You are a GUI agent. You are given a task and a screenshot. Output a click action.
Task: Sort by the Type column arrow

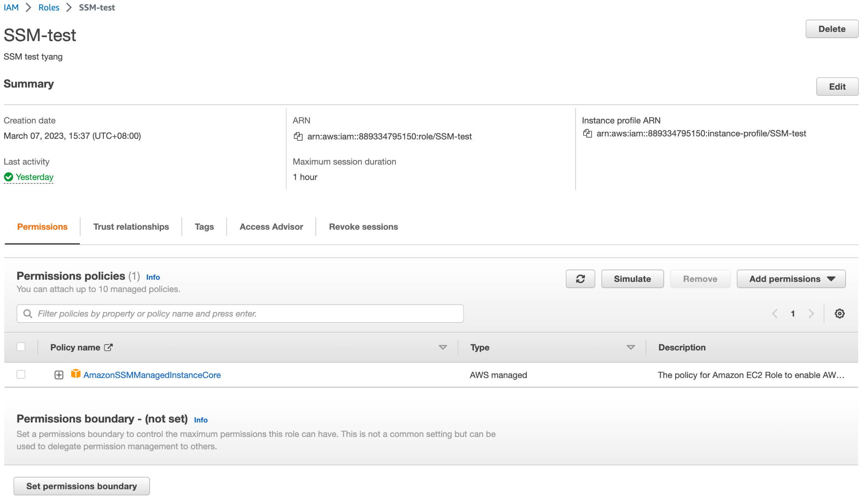pyautogui.click(x=631, y=347)
